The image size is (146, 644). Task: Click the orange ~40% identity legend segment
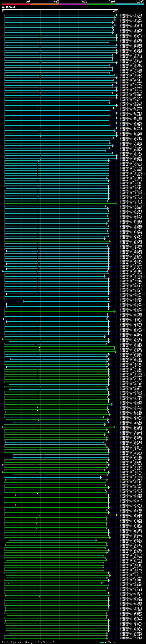(45, 4)
